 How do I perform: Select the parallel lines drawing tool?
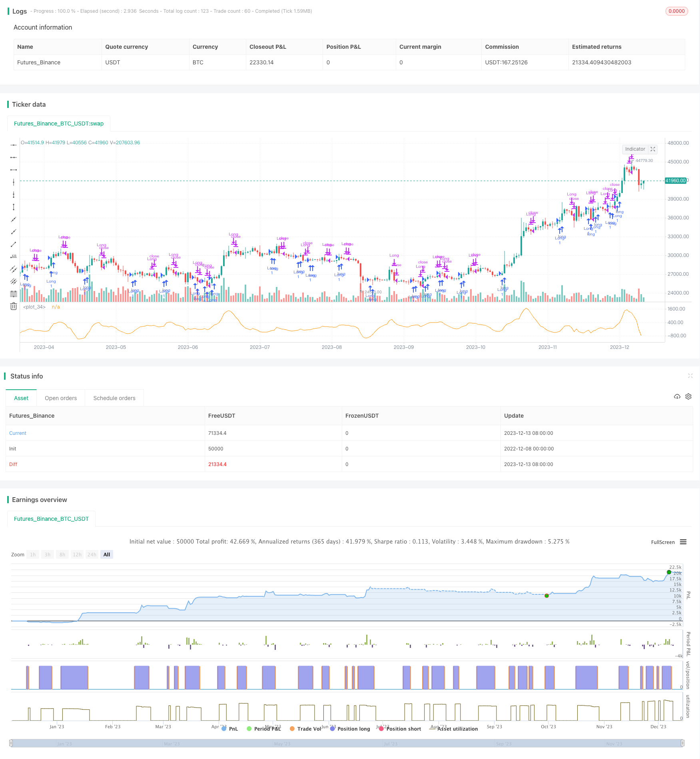14,269
